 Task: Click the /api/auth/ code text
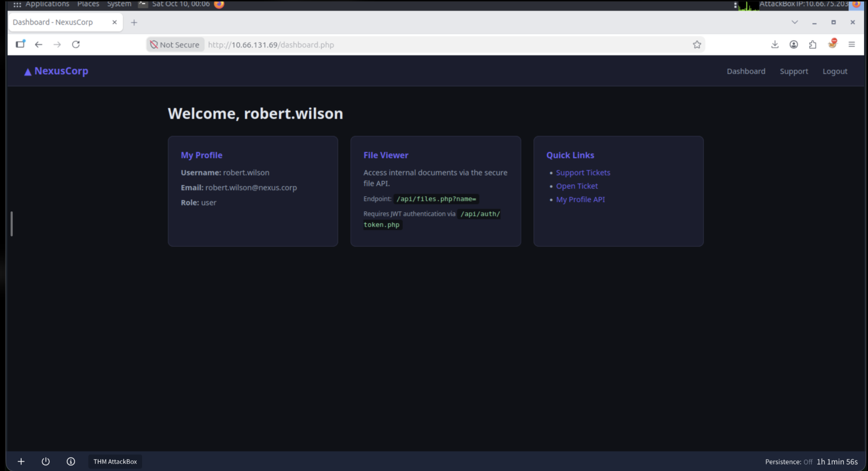click(480, 214)
